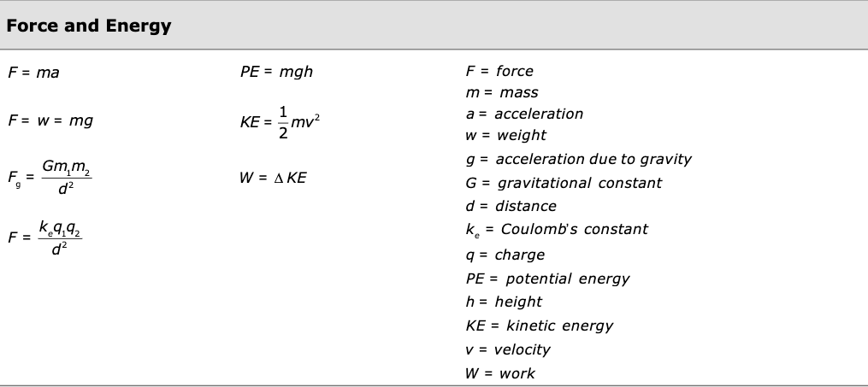Click the 'F = force' definition

[x=499, y=71]
